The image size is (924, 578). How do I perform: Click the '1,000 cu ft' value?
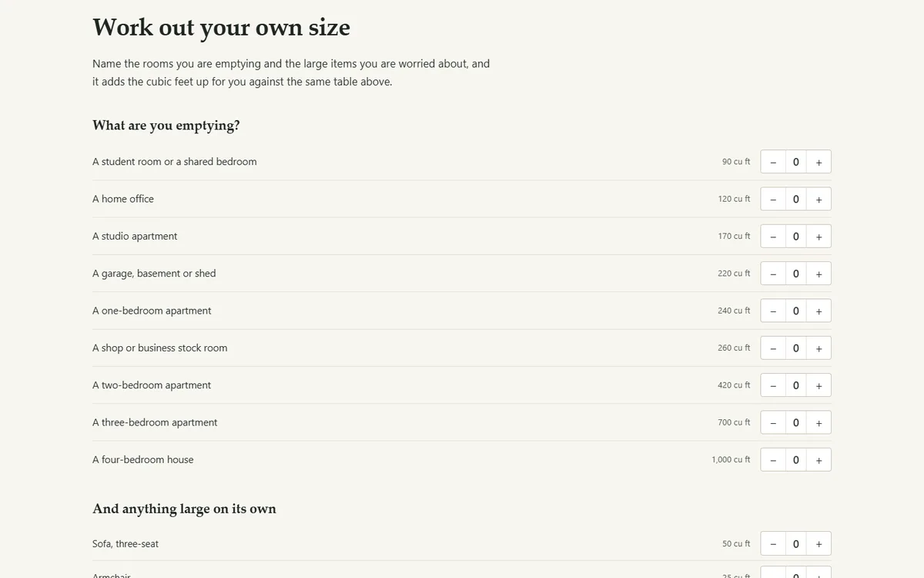[731, 460]
